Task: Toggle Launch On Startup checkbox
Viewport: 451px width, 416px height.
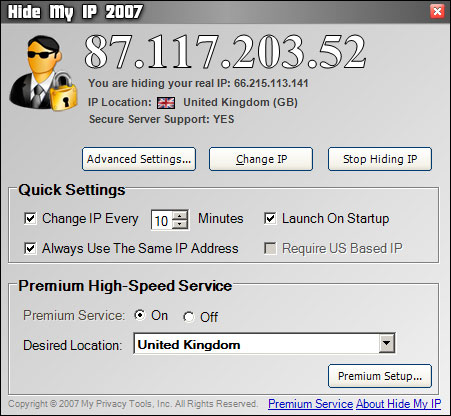Action: tap(270, 219)
